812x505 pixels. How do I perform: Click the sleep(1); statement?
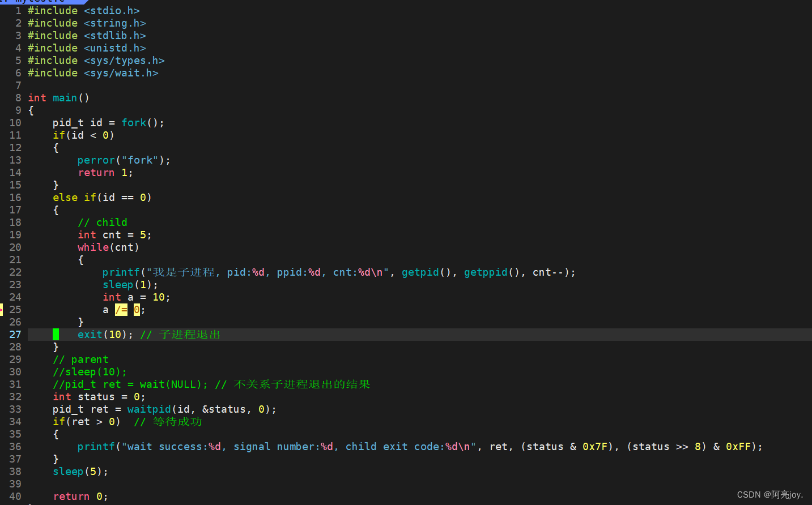pyautogui.click(x=130, y=285)
